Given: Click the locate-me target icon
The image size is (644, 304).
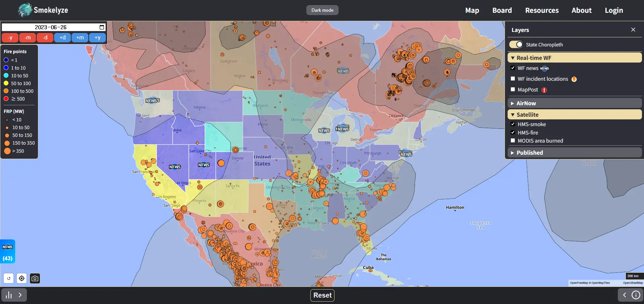Looking at the screenshot, I should coord(22,278).
